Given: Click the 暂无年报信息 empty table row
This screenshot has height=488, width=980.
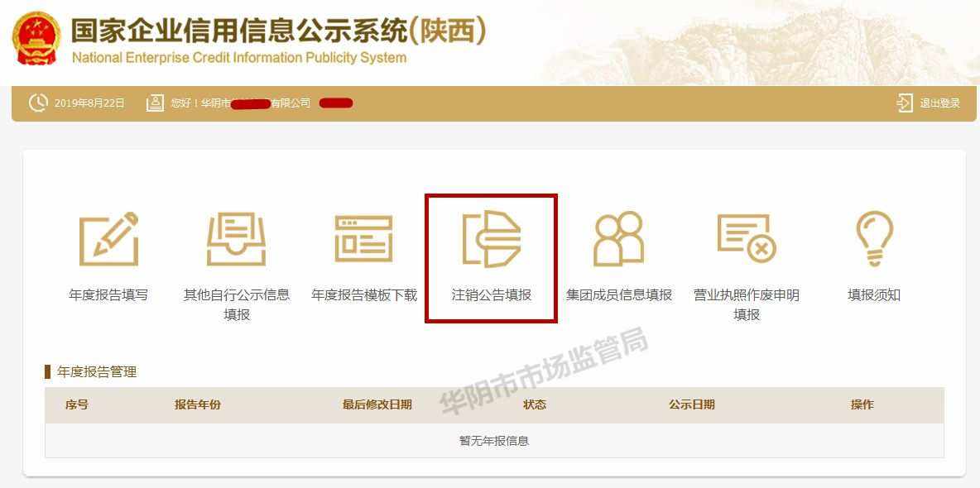Looking at the screenshot, I should click(x=494, y=441).
